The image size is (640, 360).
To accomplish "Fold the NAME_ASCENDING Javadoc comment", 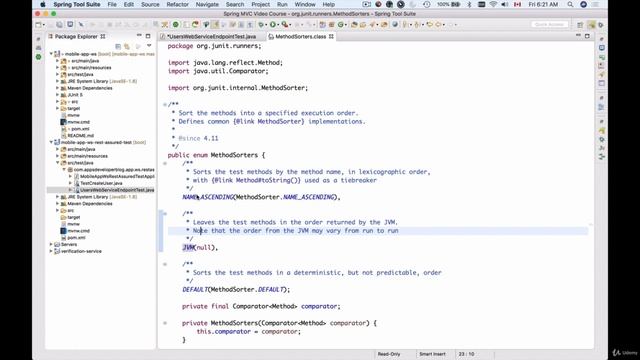I will click(165, 163).
